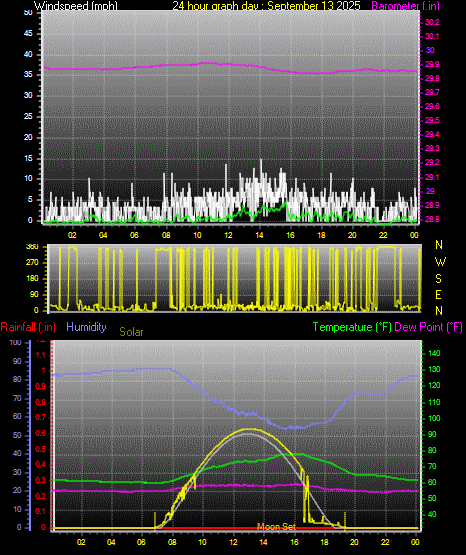Click the W compass letter beside direction graph

440,262
